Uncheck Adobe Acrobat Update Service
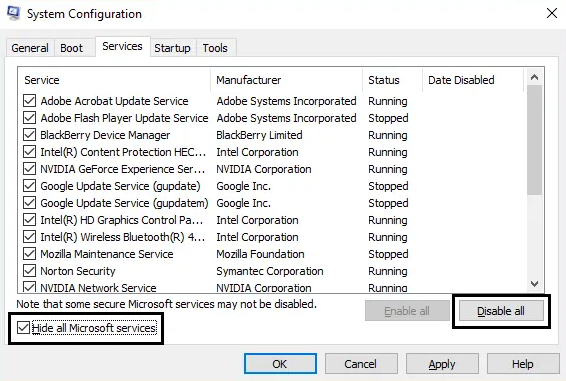Image resolution: width=566 pixels, height=381 pixels. (x=30, y=101)
